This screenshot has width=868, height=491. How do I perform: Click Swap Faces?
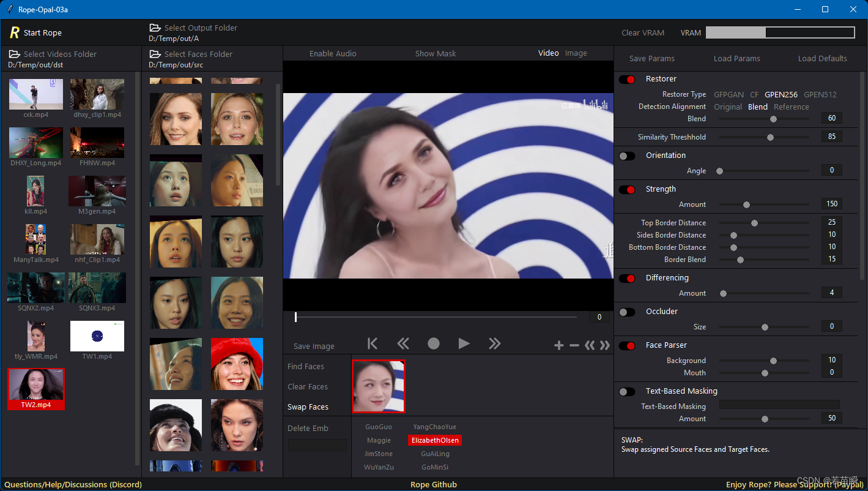pos(308,407)
